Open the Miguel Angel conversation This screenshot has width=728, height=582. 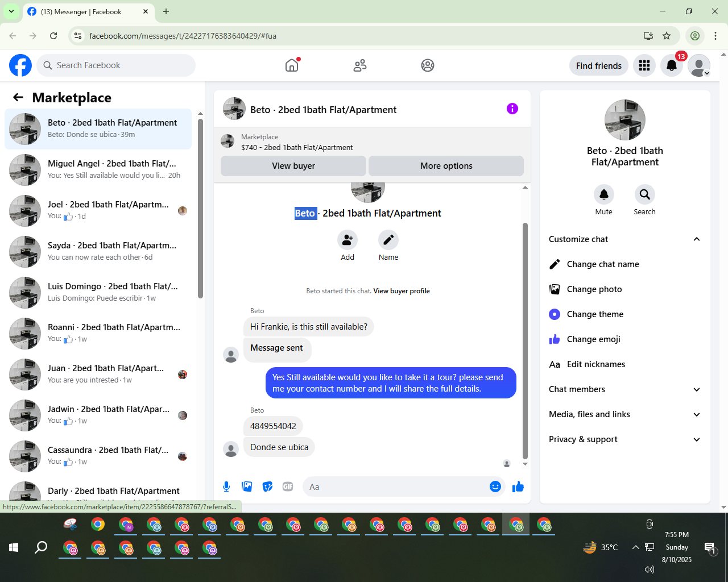[98, 170]
